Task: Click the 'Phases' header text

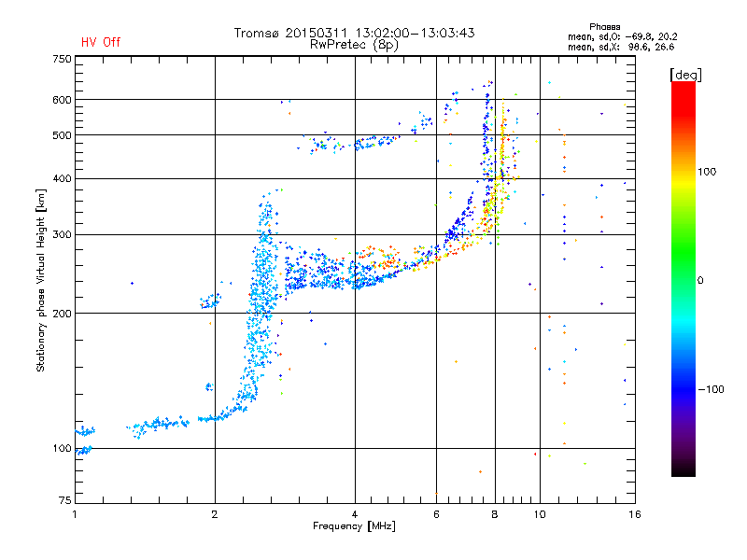Action: pos(604,27)
